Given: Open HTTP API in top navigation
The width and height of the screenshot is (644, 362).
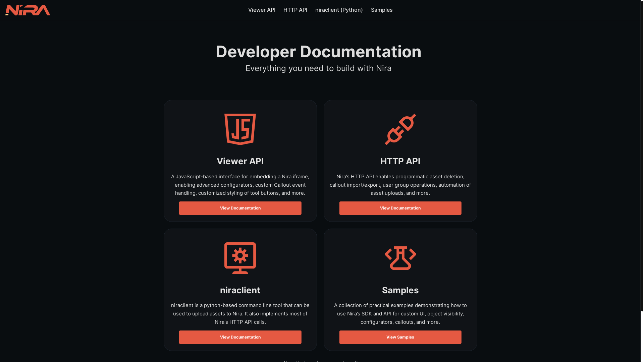Looking at the screenshot, I should coord(295,10).
